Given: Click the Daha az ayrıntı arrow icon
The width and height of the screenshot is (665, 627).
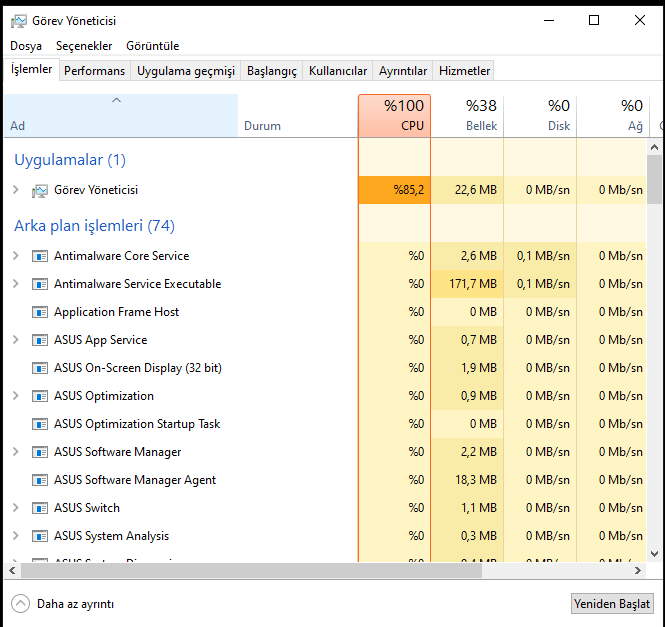Looking at the screenshot, I should [x=20, y=604].
